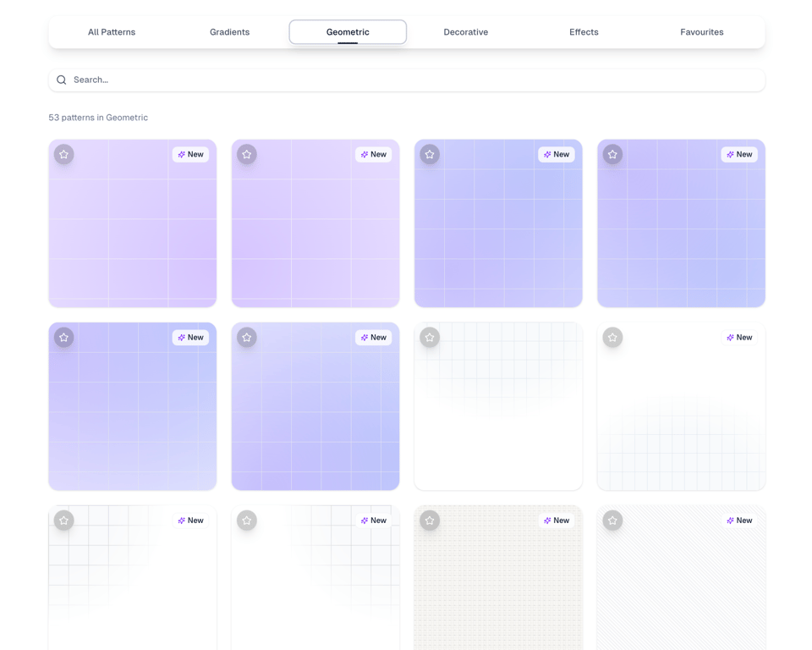Click the magnifier icon in the search bar

pos(62,80)
